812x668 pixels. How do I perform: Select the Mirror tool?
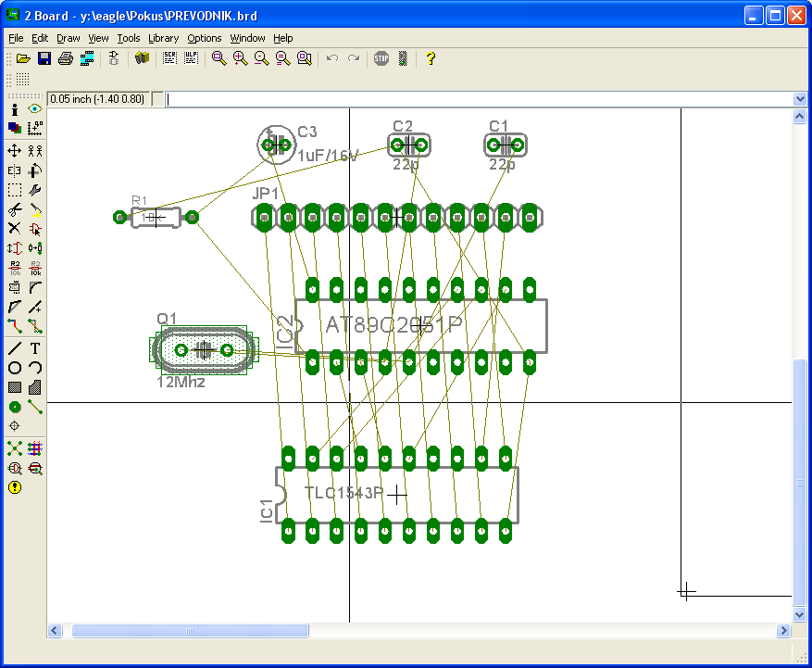tap(15, 170)
